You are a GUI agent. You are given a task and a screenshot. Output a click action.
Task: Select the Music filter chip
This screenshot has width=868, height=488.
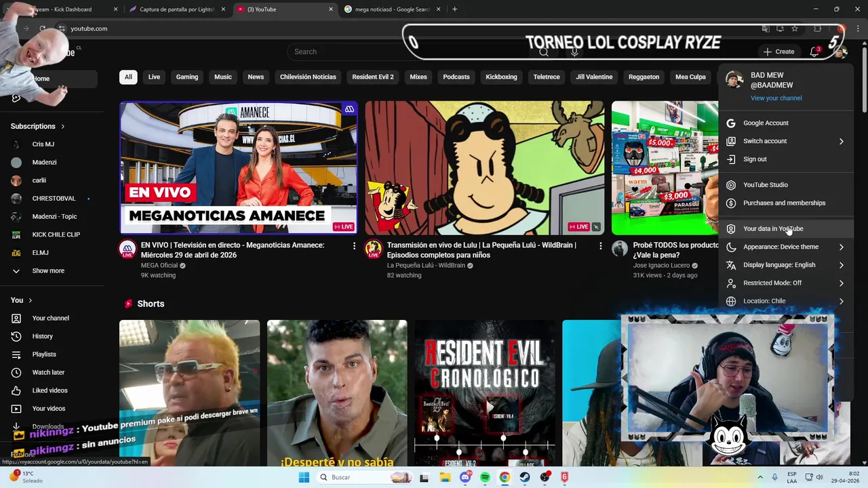[x=223, y=77]
